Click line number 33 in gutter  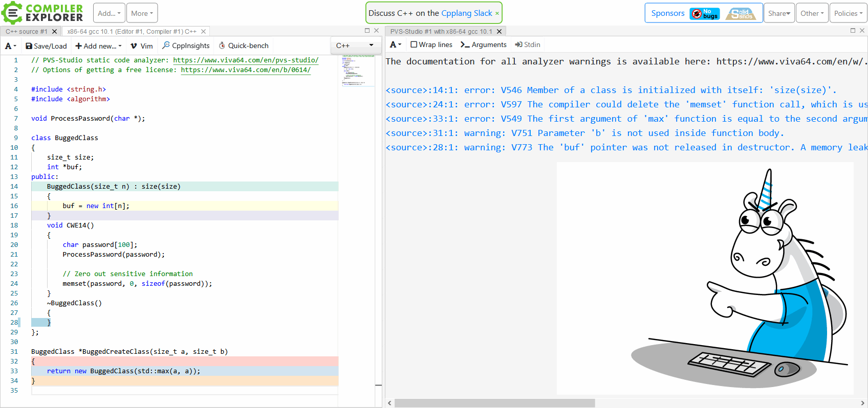14,371
